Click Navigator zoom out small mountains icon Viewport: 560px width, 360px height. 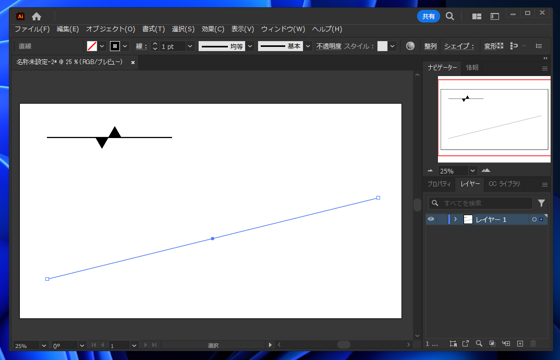tap(430, 171)
